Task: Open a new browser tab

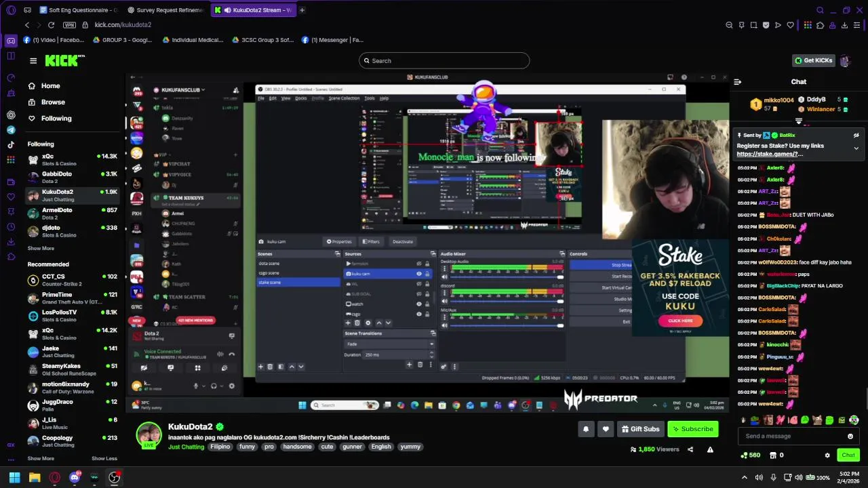Action: tap(302, 10)
